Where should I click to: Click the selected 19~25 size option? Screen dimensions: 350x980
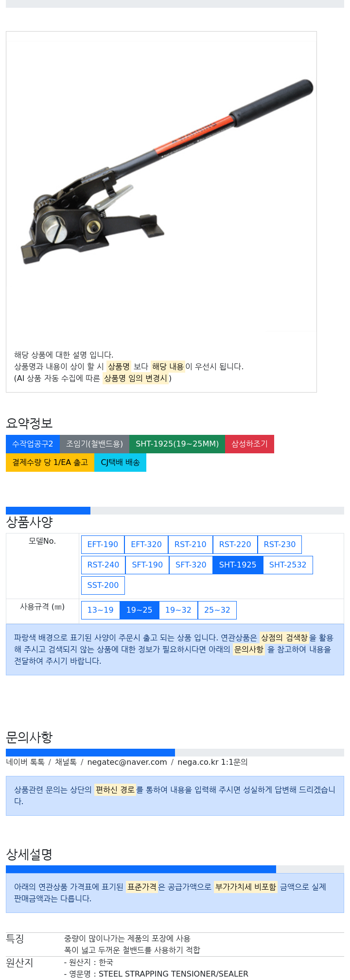click(140, 610)
